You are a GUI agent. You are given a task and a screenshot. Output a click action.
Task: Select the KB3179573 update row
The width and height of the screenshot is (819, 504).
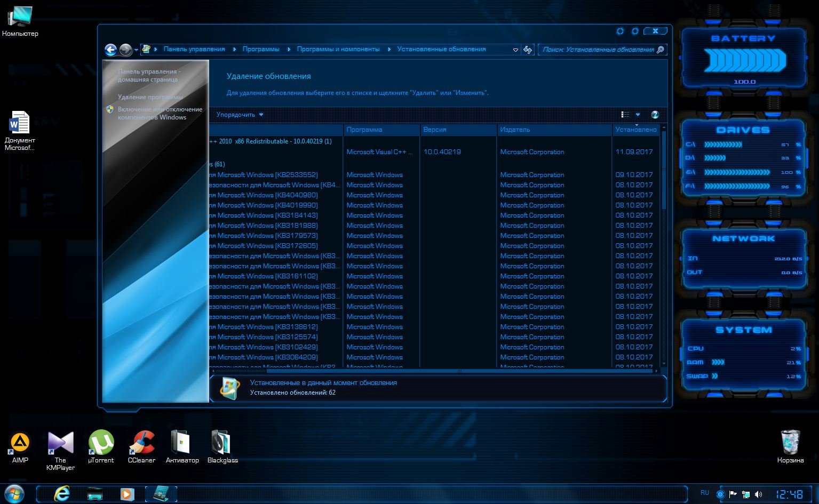coord(435,236)
